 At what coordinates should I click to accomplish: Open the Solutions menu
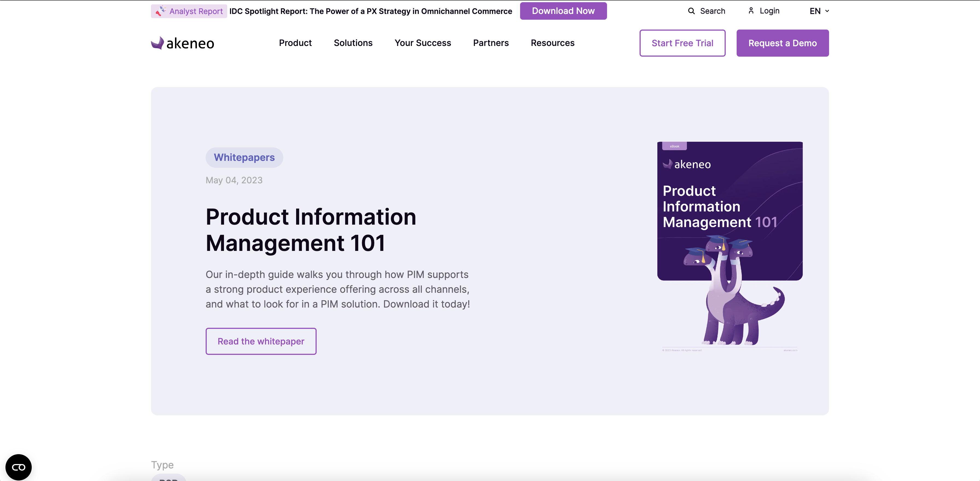click(353, 43)
